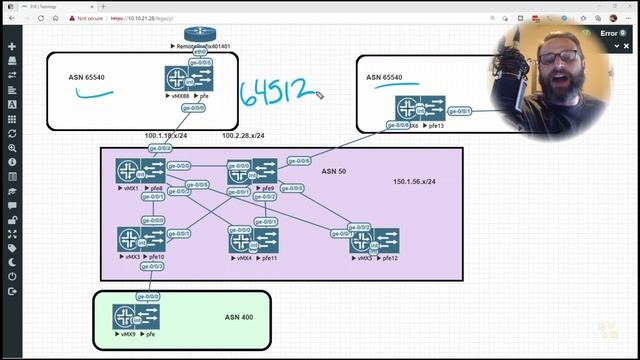Click the browser back arrow
The height and width of the screenshot is (360, 640).
(12, 18)
